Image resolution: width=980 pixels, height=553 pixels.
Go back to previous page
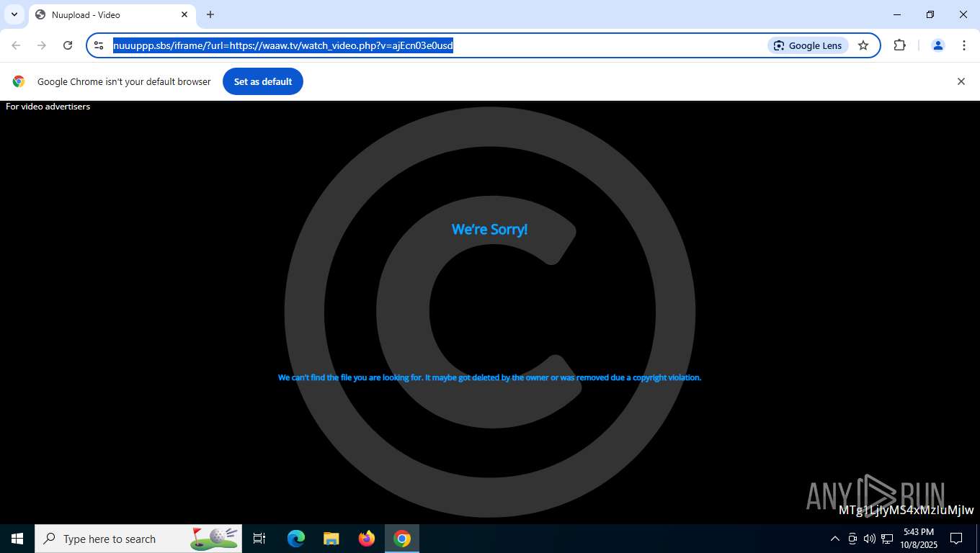click(16, 45)
